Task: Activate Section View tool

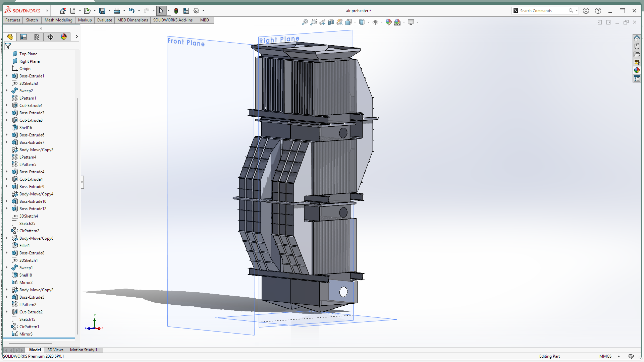Action: point(331,22)
